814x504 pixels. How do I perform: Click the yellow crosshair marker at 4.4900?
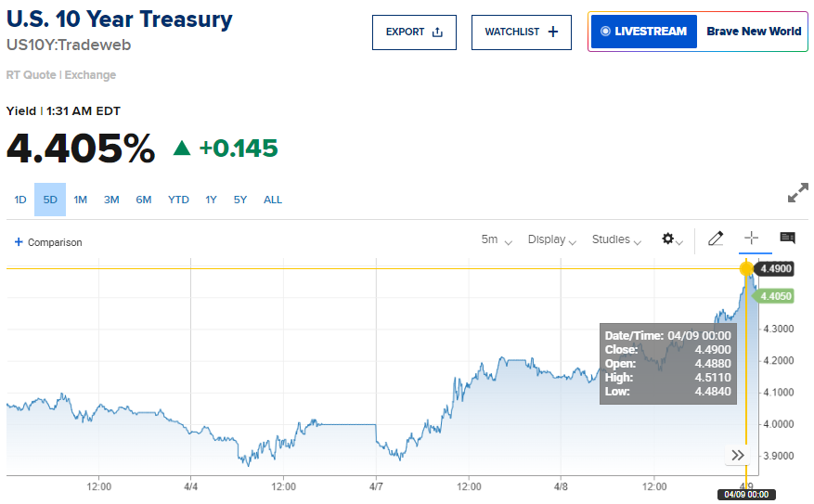[746, 269]
